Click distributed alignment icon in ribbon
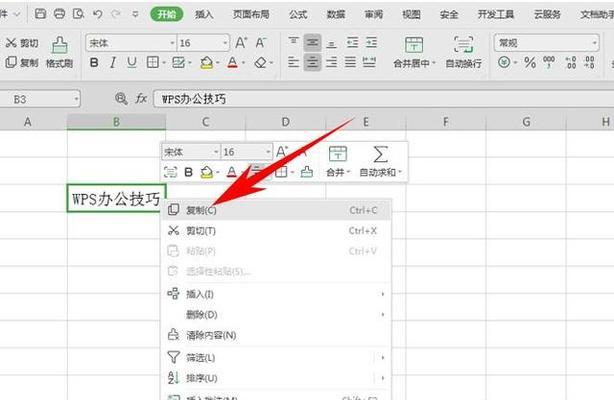 (x=369, y=62)
